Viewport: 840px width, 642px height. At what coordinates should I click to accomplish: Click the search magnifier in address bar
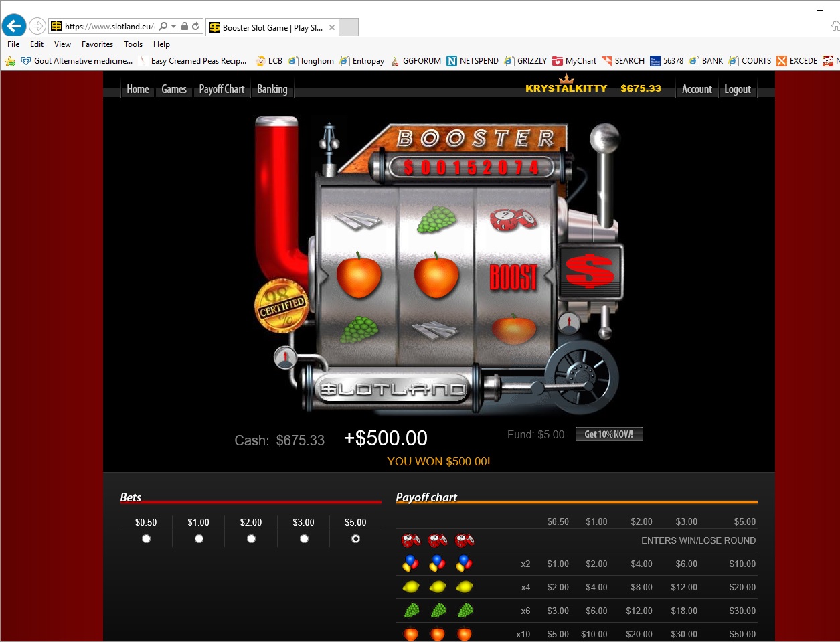click(x=163, y=27)
